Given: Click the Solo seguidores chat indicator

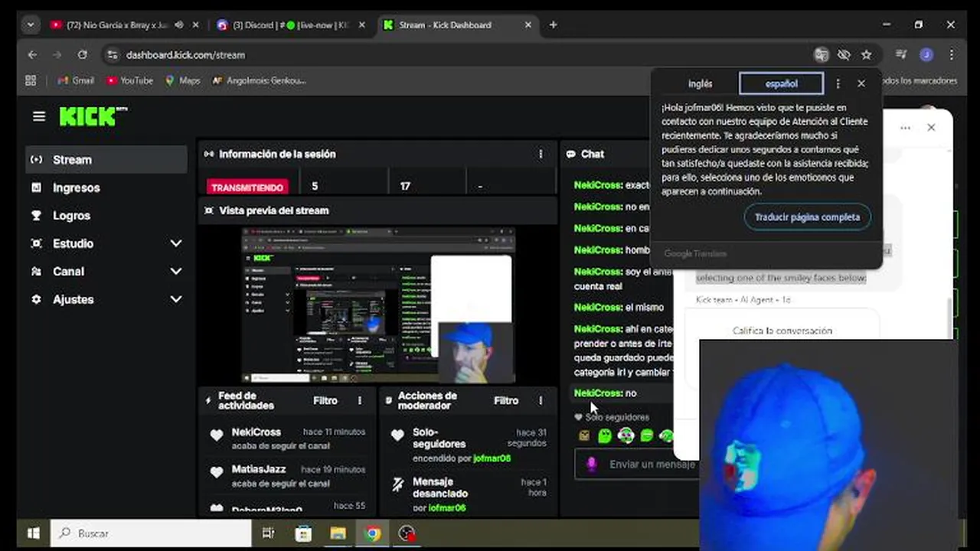Looking at the screenshot, I should (x=612, y=417).
